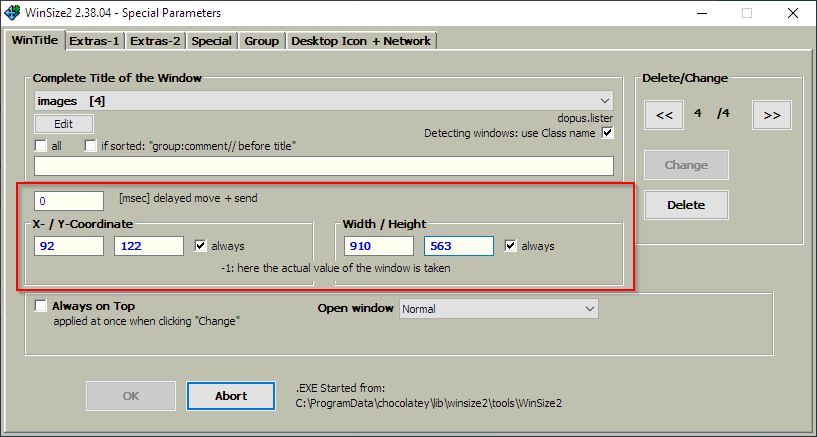Open the Extras-2 tab
This screenshot has width=817, height=437.
tap(155, 41)
